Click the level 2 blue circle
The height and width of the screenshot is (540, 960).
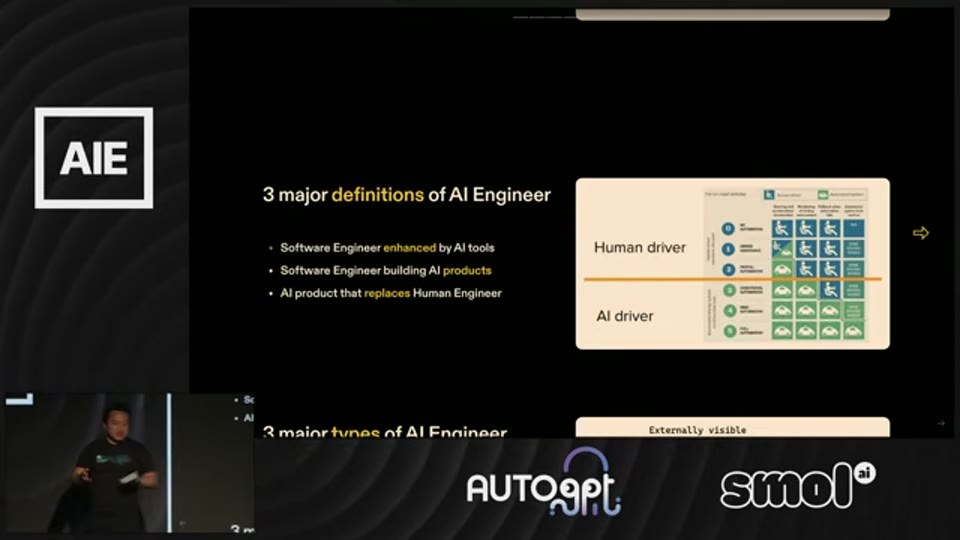click(x=729, y=269)
